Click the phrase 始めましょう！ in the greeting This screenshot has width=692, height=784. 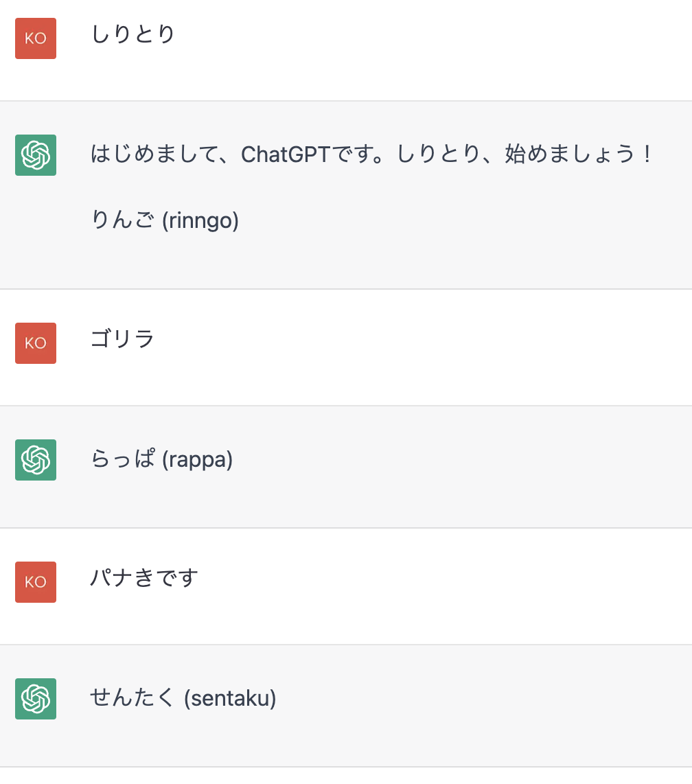coord(579,154)
